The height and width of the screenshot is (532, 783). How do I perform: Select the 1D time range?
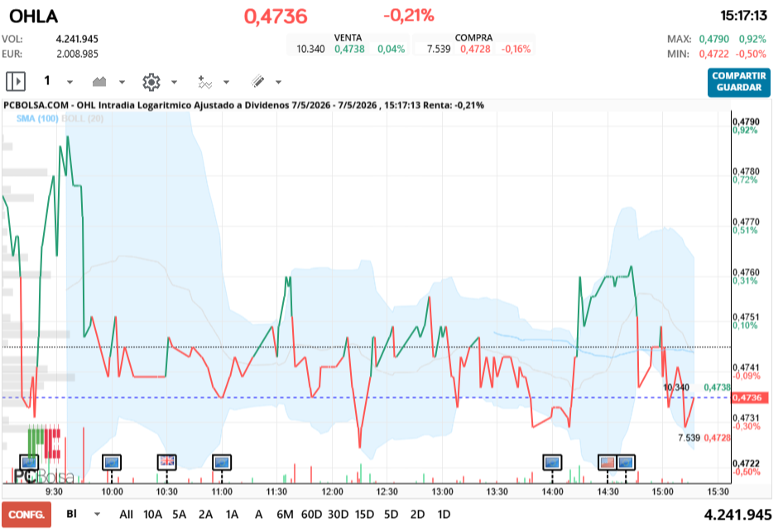tap(444, 515)
